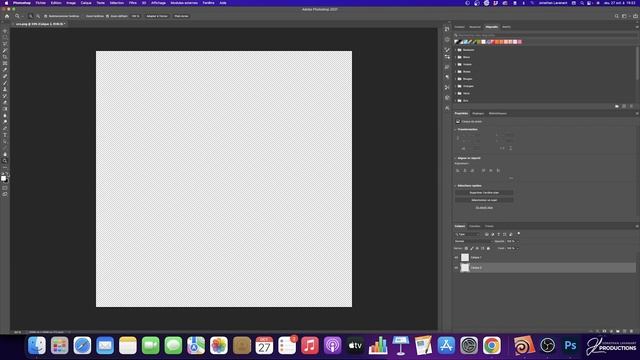
Task: Collapse the Transformation section in Propriétés
Action: tap(456, 129)
